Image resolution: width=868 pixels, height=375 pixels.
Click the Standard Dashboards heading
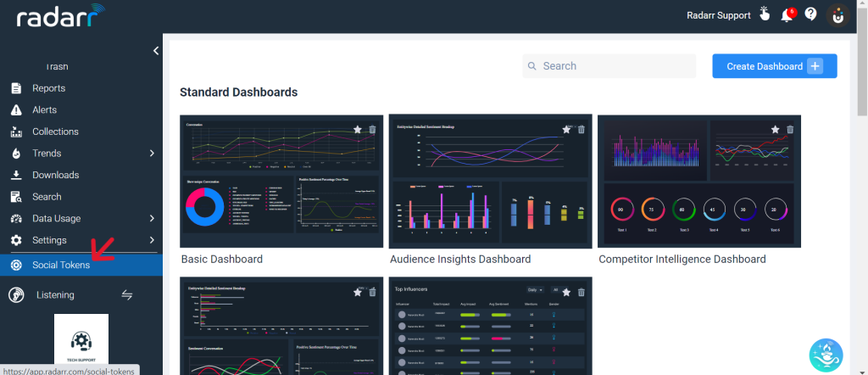(238, 92)
